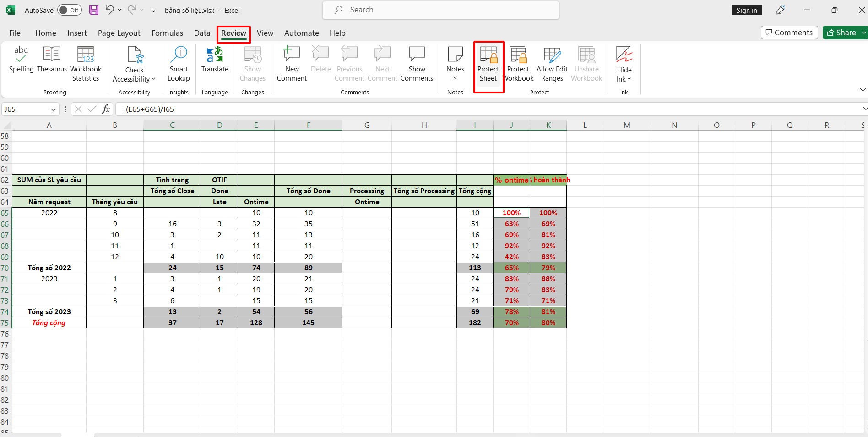Run the Spelling checker
This screenshot has width=868, height=437.
pos(21,63)
